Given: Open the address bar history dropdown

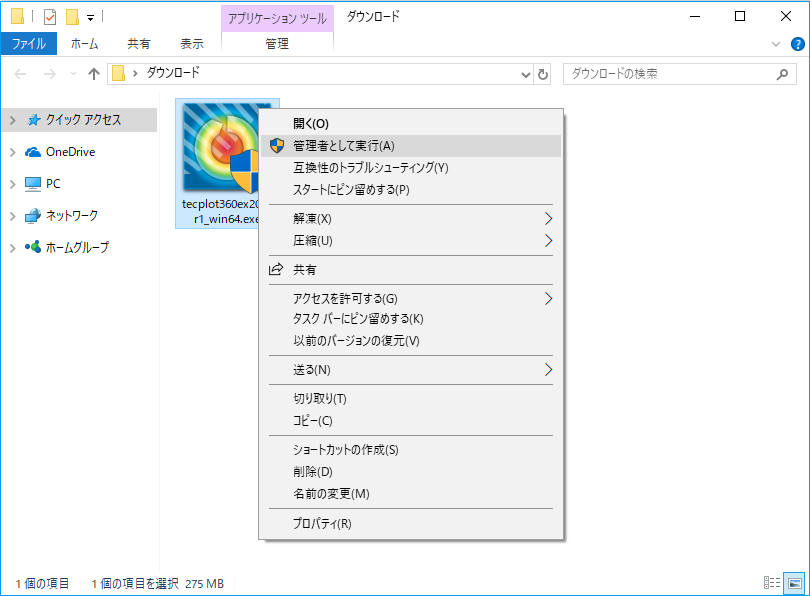Looking at the screenshot, I should click(525, 74).
